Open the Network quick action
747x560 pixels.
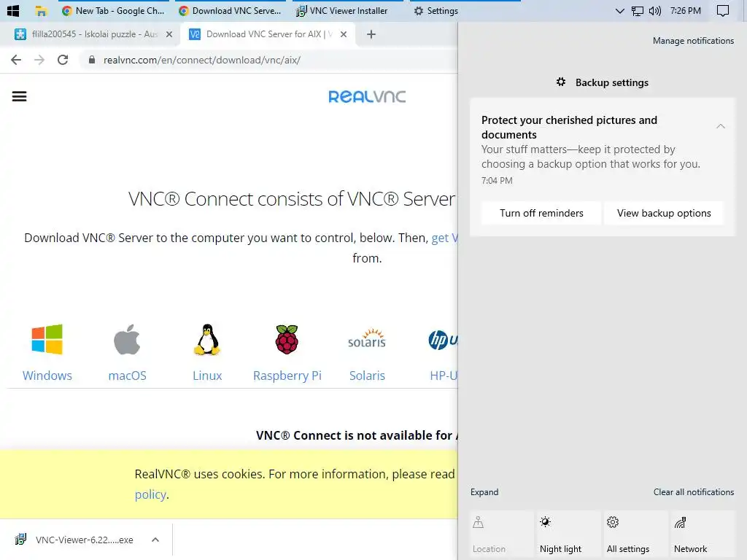[x=703, y=534]
